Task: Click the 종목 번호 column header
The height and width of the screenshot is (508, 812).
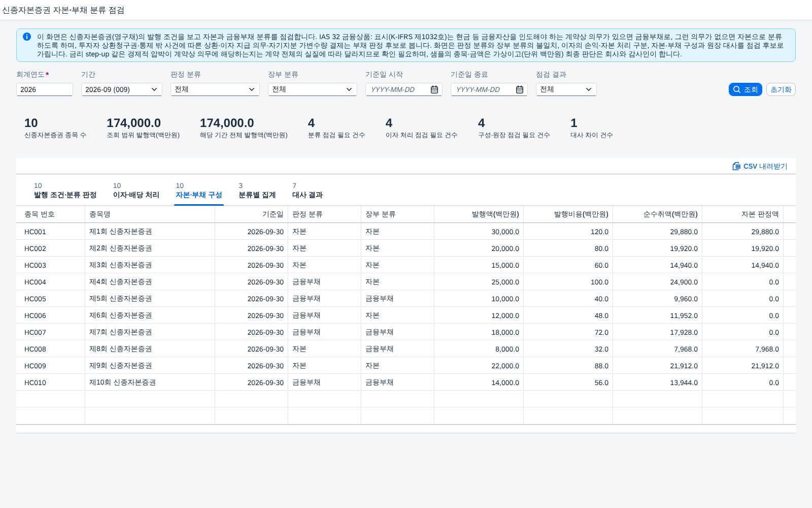Action: 51,214
